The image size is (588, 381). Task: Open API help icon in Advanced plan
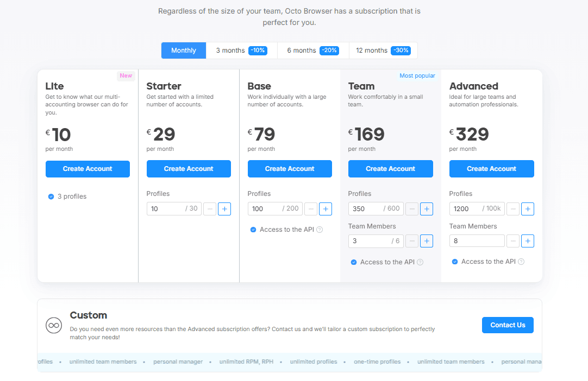pyautogui.click(x=521, y=262)
